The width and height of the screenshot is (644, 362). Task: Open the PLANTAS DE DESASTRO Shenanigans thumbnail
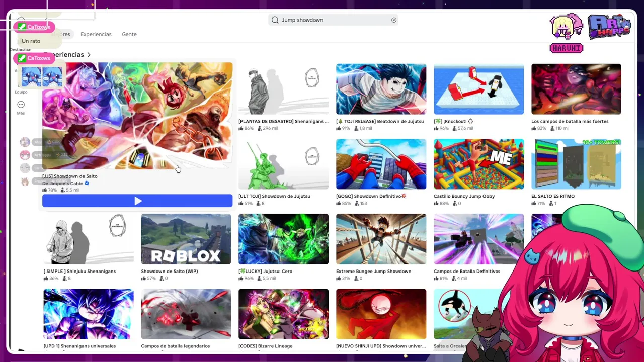tap(283, 89)
